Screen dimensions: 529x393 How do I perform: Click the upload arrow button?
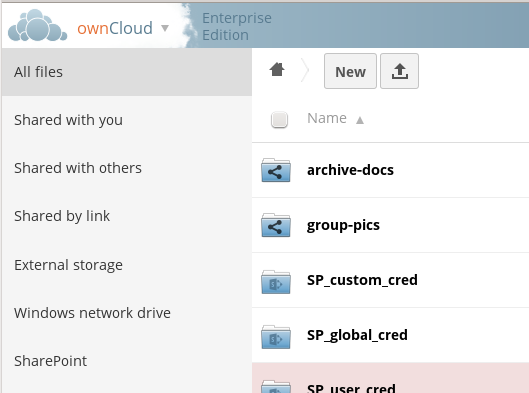tap(399, 71)
